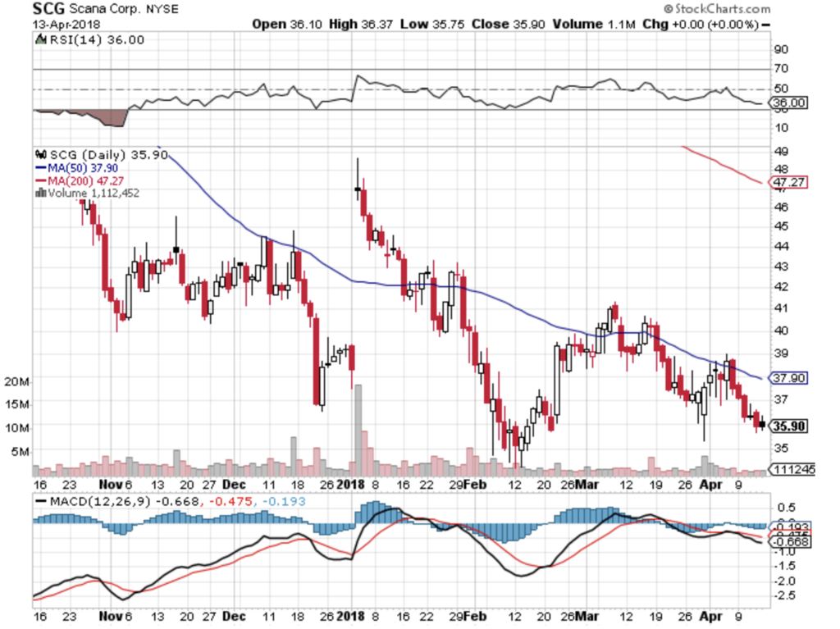This screenshot has height=629, width=840.
Task: Click the 20M volume axis label
Action: point(16,381)
